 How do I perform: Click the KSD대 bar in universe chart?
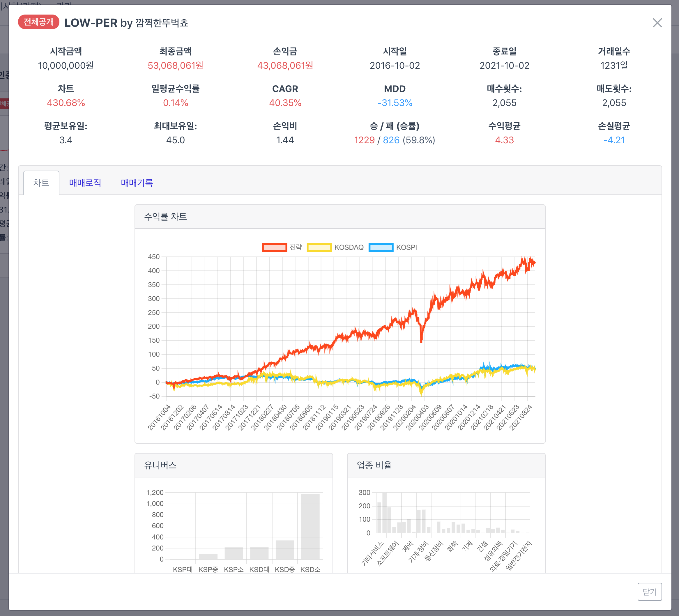pyautogui.click(x=259, y=553)
